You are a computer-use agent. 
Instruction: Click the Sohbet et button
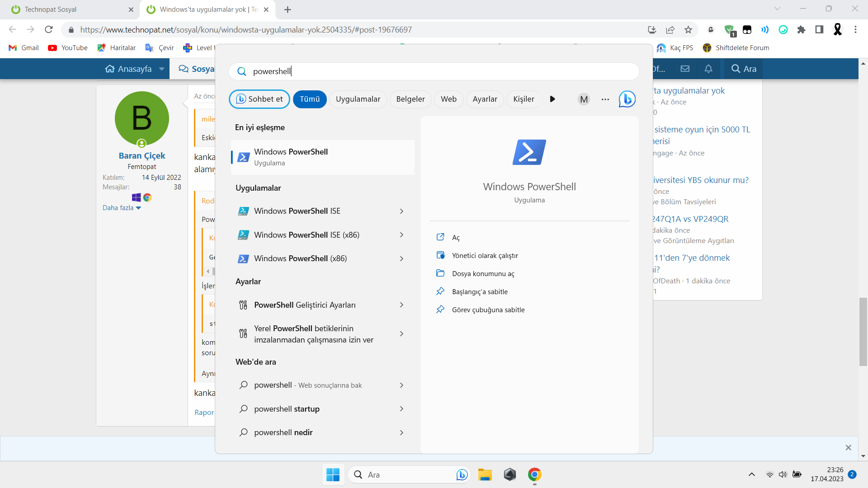pyautogui.click(x=259, y=99)
